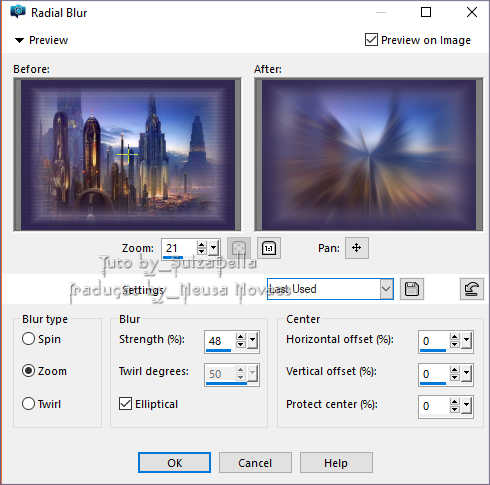
Task: Click the Horizontal offset slider-popup arrow
Action: (x=466, y=340)
